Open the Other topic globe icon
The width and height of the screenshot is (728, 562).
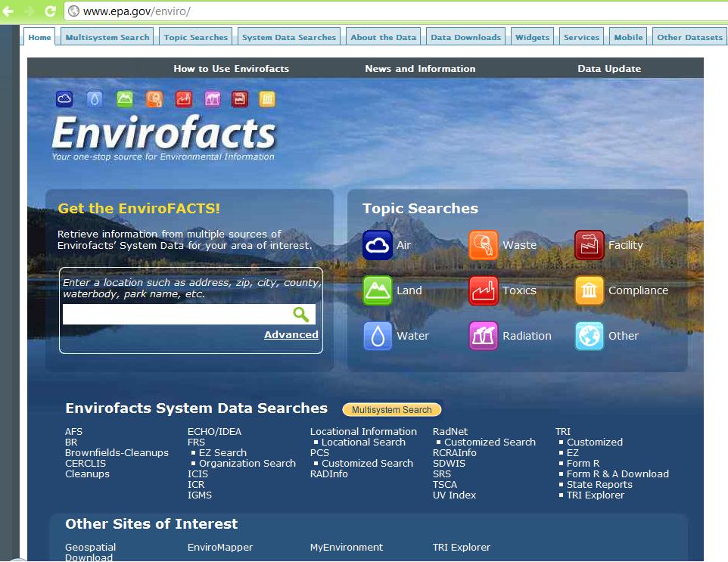(590, 336)
